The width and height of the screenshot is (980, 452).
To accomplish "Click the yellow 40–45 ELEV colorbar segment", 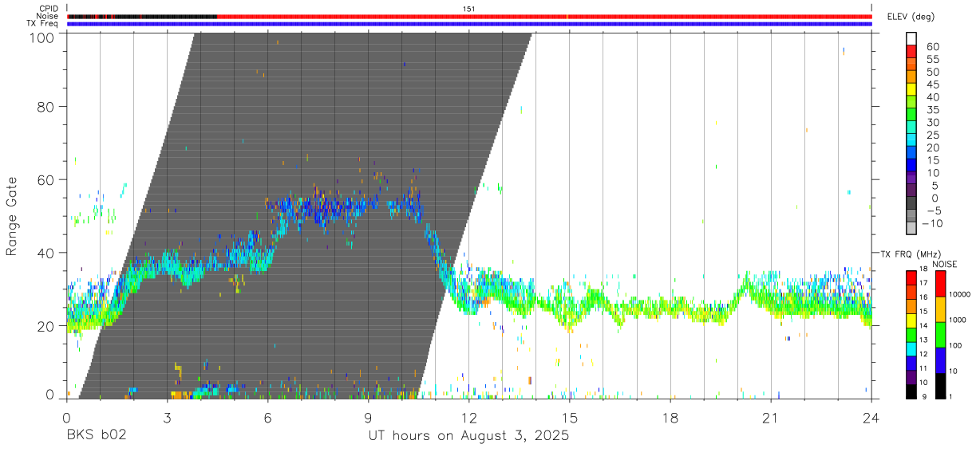I will 911,88.
